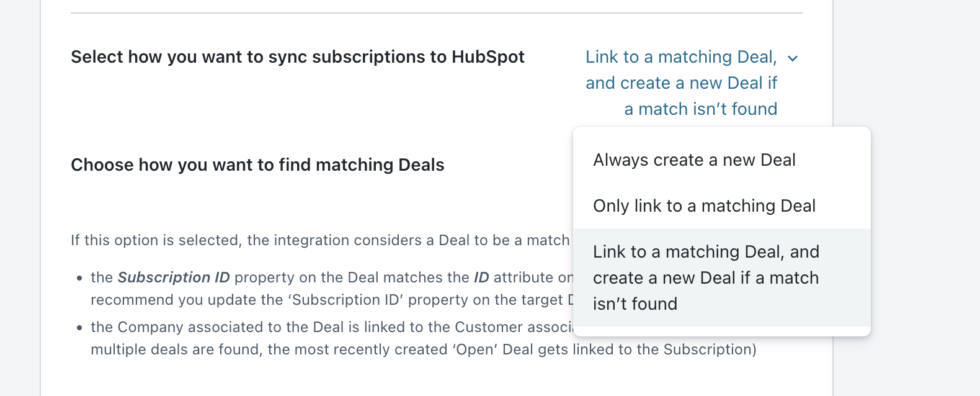Click the first bullet point marker
The image size is (980, 396).
[x=79, y=278]
